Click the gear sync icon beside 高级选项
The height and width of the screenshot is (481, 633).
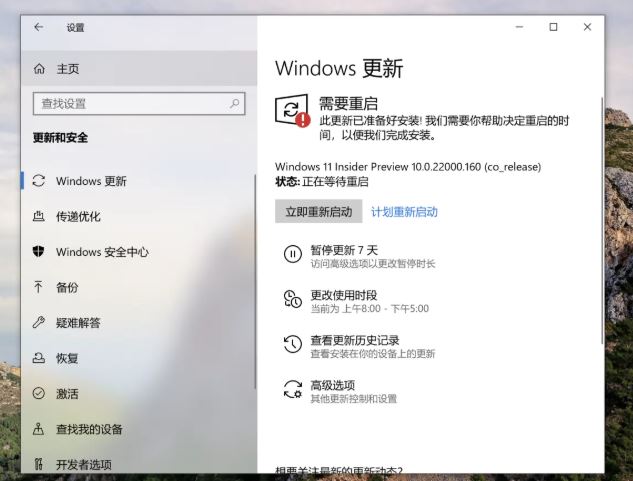tap(293, 389)
